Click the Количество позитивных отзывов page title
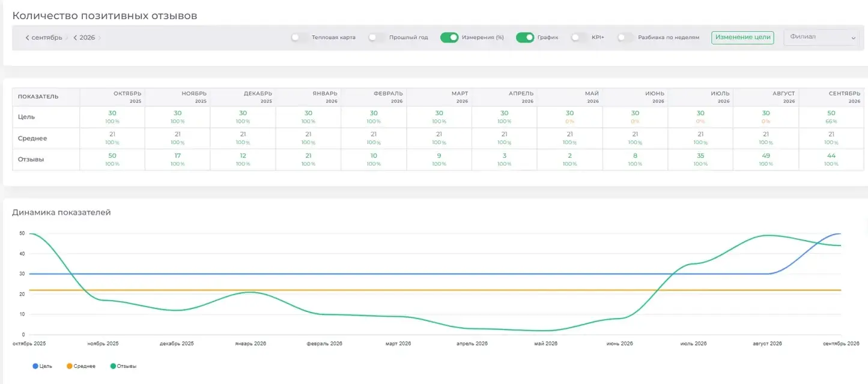This screenshot has width=868, height=384. coord(105,16)
